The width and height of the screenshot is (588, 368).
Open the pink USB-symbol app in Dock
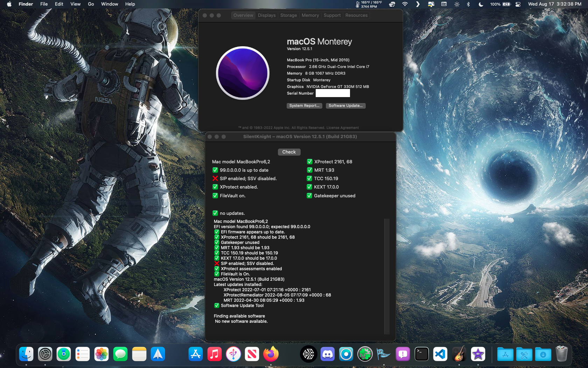click(x=233, y=354)
